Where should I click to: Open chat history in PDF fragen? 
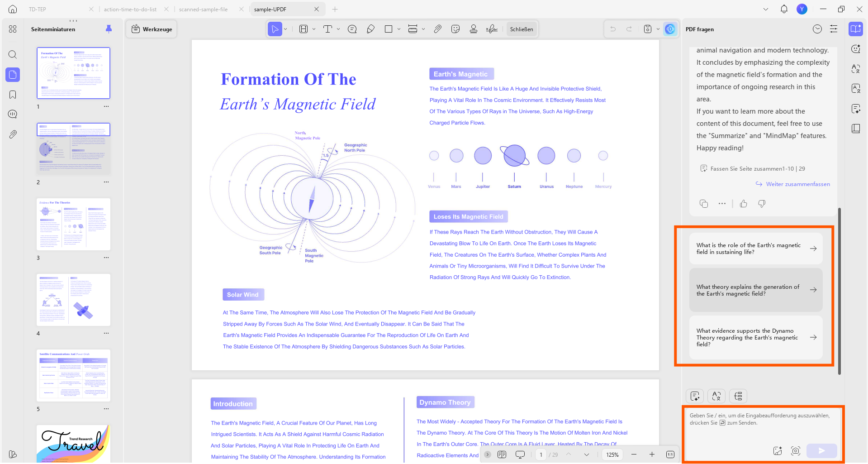coord(817,29)
